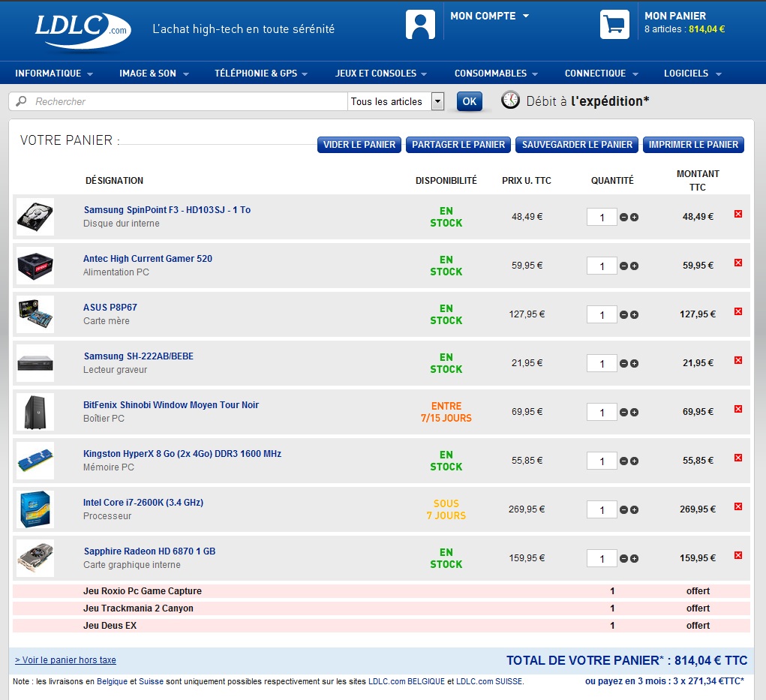766x700 pixels.
Task: Click the user account profile icon
Action: point(420,25)
